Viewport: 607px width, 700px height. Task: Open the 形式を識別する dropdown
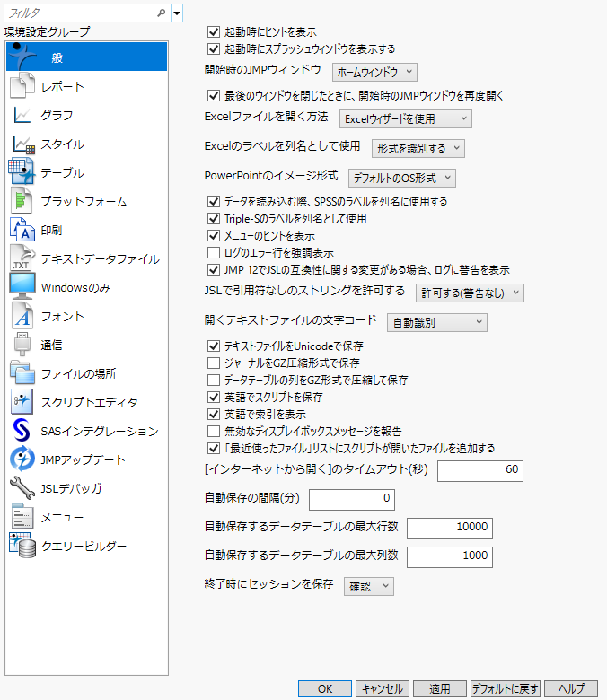[418, 148]
